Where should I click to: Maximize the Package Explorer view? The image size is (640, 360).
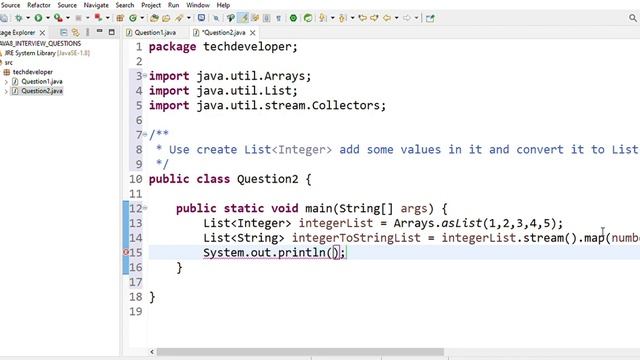pyautogui.click(x=111, y=32)
